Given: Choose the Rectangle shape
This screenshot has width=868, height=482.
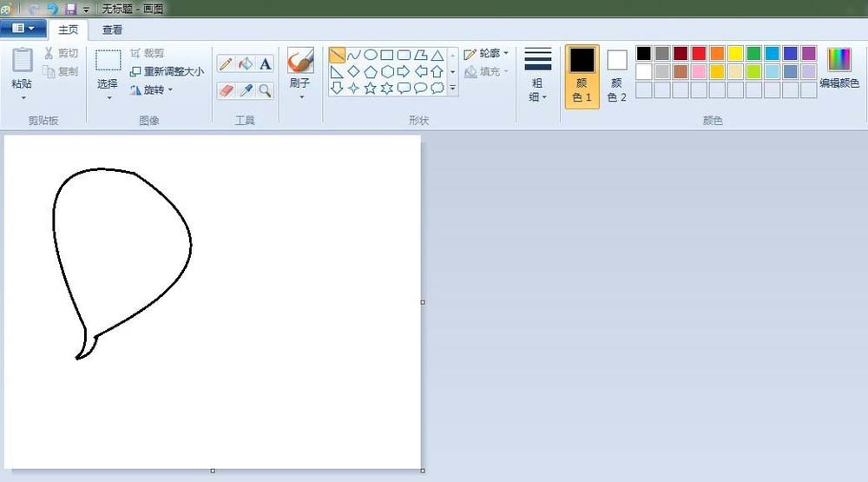Looking at the screenshot, I should 387,55.
